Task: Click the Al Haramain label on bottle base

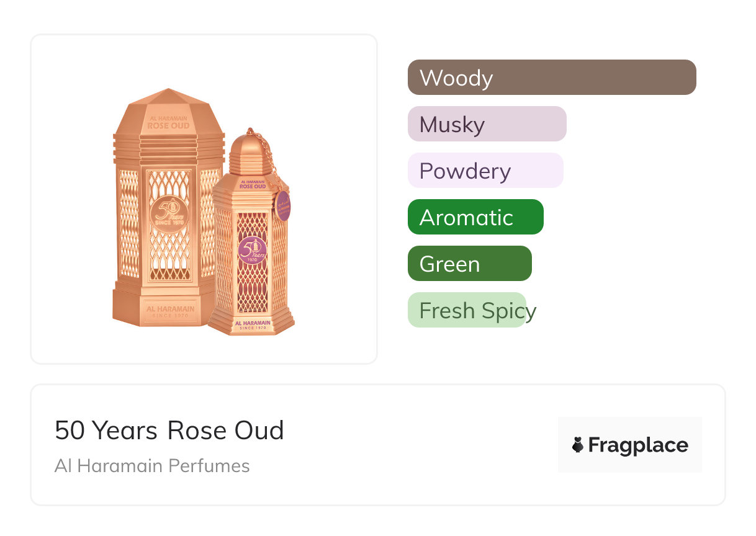Action: [252, 324]
